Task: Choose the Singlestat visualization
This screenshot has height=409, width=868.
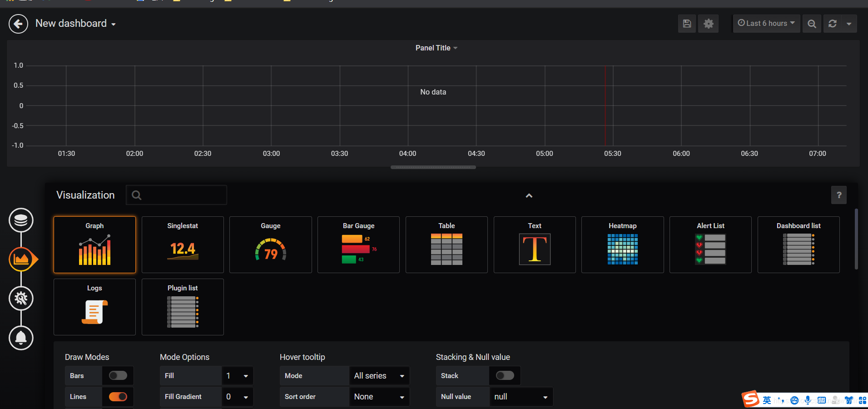Action: coord(183,244)
